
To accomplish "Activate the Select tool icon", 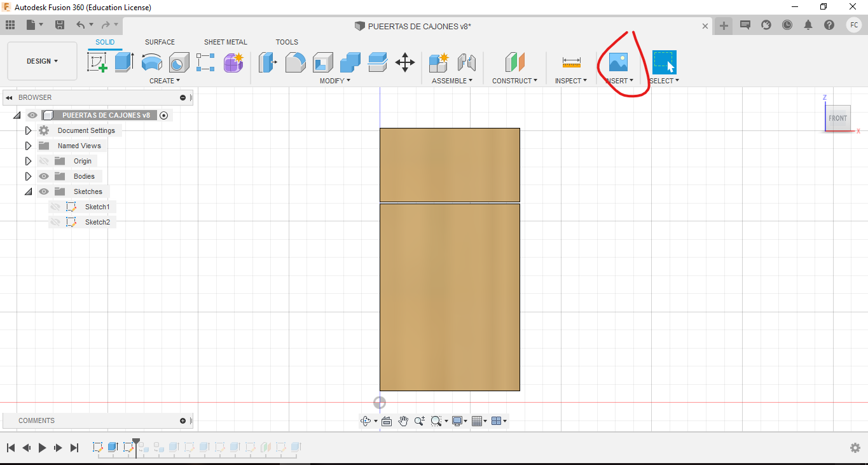I will [x=665, y=62].
